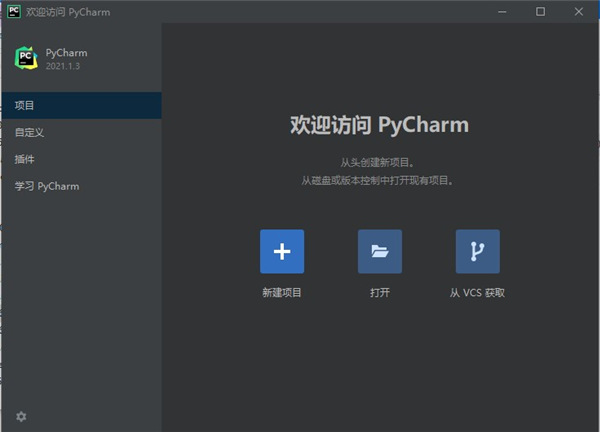Click the PyCharm logo in the sidebar
This screenshot has width=600, height=432.
pyautogui.click(x=26, y=58)
